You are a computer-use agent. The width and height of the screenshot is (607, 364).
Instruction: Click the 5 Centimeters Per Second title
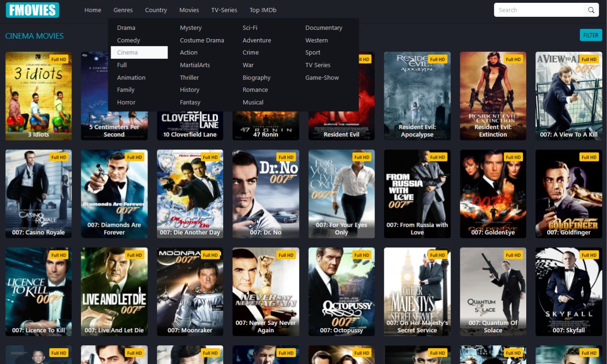pyautogui.click(x=114, y=131)
